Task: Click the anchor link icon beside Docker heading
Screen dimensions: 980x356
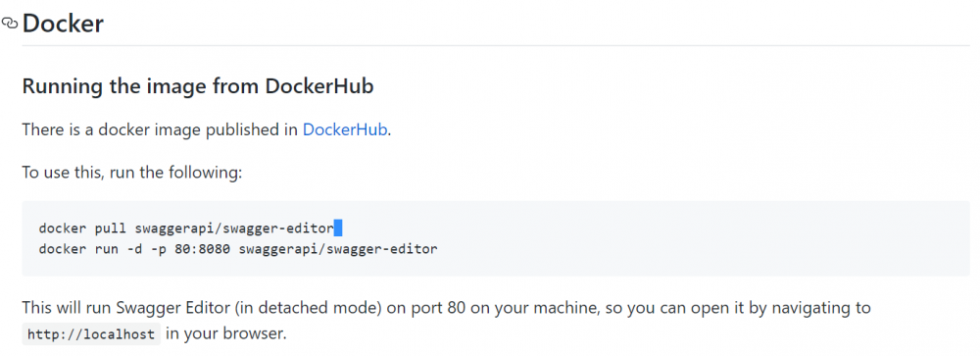Action: pos(10,24)
